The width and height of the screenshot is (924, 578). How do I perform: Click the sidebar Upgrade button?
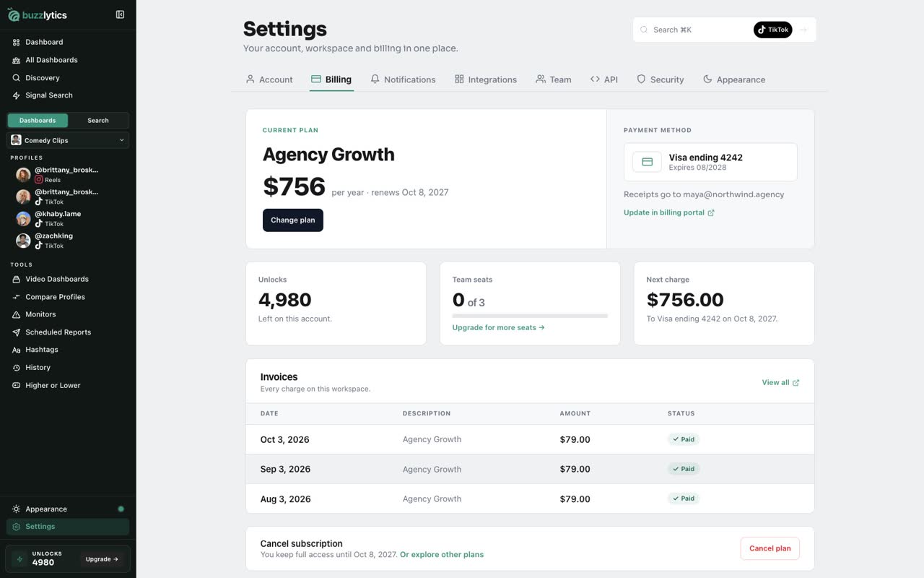102,559
